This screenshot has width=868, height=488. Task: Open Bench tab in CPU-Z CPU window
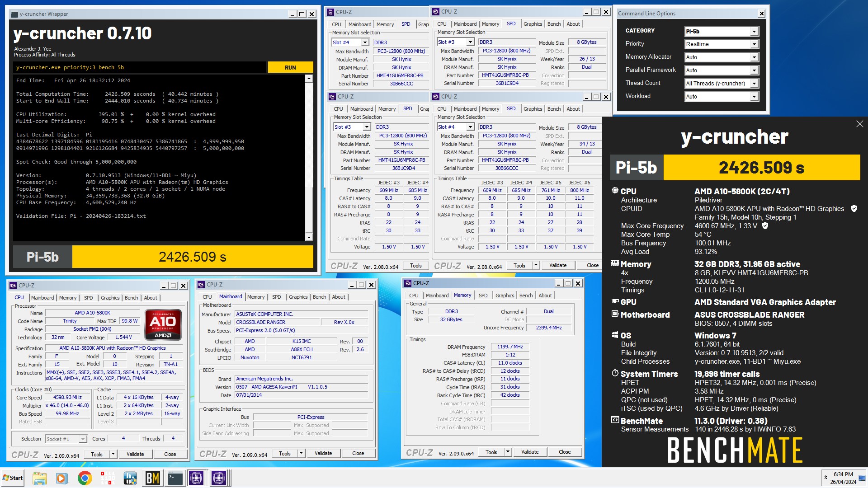point(132,298)
